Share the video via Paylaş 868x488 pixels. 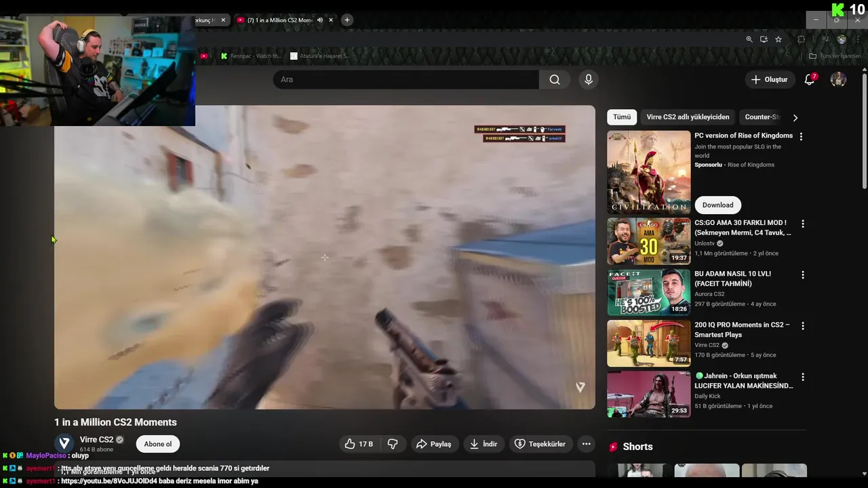tap(434, 444)
